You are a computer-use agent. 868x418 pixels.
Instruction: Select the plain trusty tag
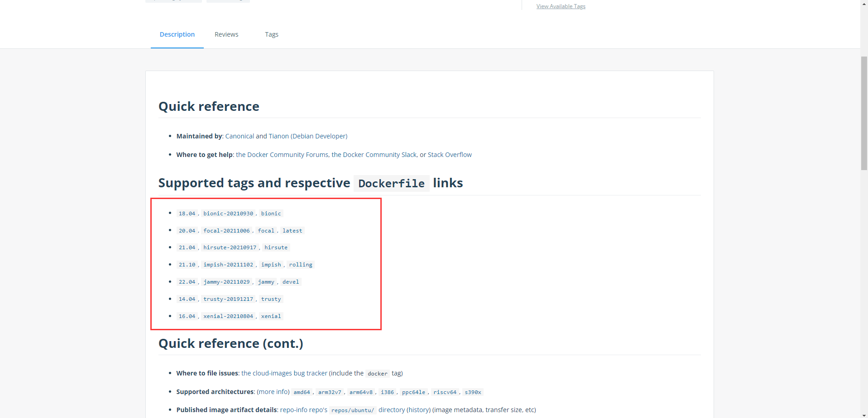(271, 299)
